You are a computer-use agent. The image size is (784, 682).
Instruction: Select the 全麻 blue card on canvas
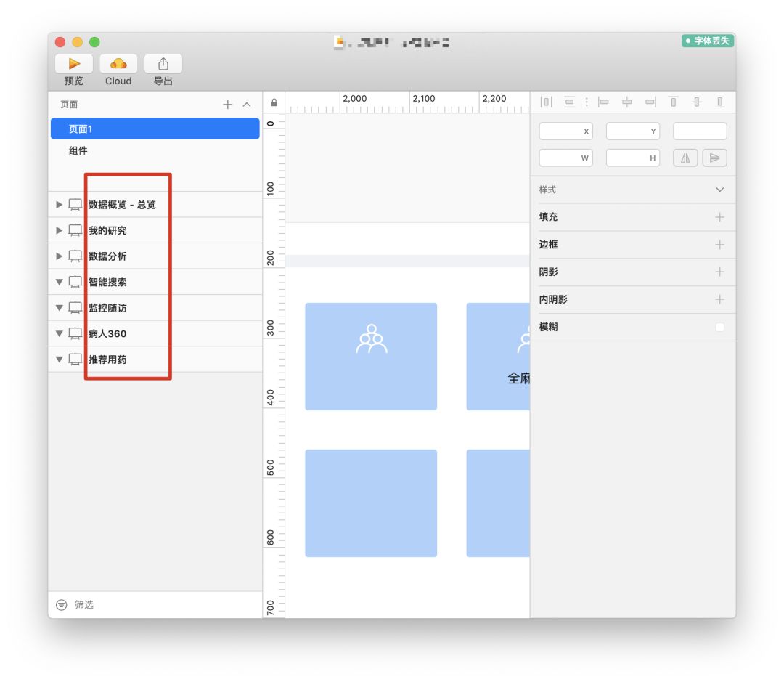pyautogui.click(x=498, y=357)
